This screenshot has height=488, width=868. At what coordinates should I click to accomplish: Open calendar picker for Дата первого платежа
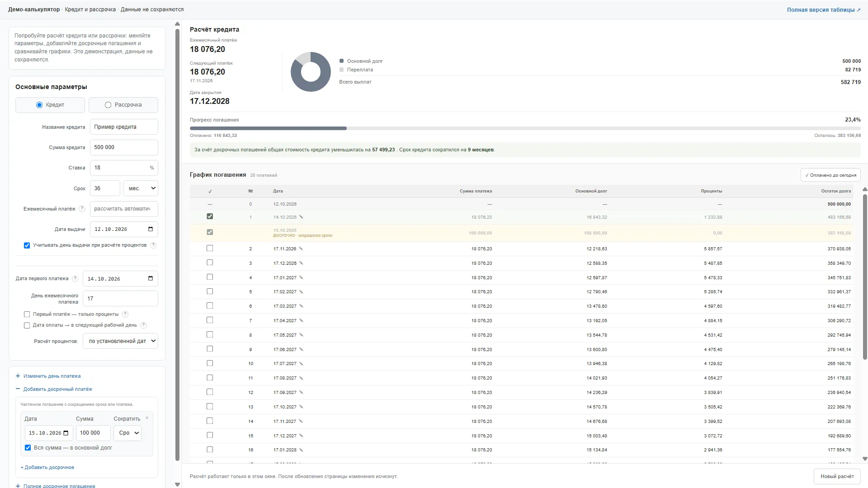point(151,279)
